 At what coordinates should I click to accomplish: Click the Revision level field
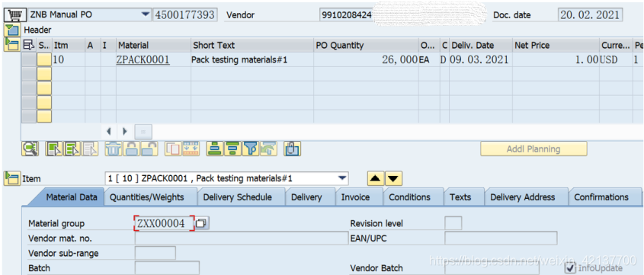(453, 223)
